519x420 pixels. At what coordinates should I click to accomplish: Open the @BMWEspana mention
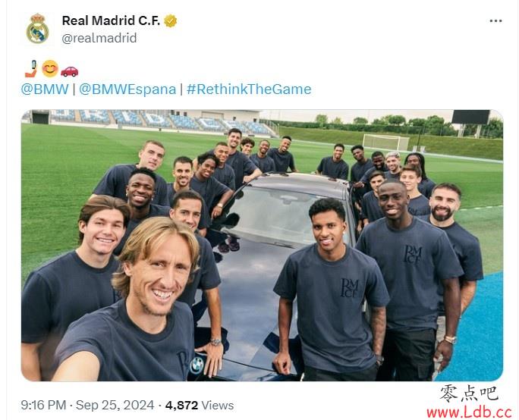[127, 89]
